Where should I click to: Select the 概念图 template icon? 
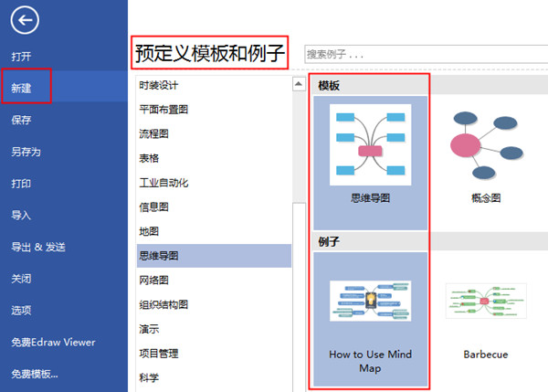(483, 144)
